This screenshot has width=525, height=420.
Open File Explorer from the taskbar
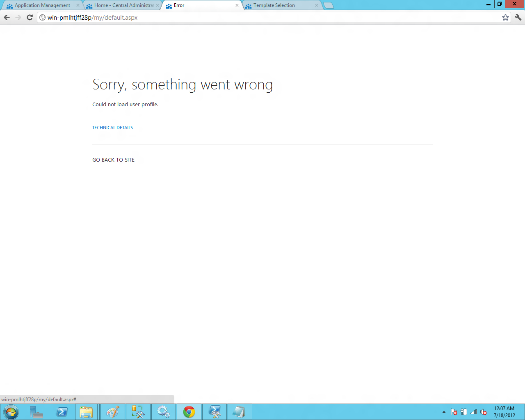[x=87, y=411]
